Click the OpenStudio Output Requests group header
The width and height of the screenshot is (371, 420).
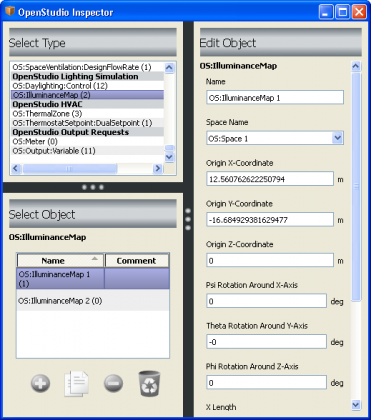tap(87, 132)
